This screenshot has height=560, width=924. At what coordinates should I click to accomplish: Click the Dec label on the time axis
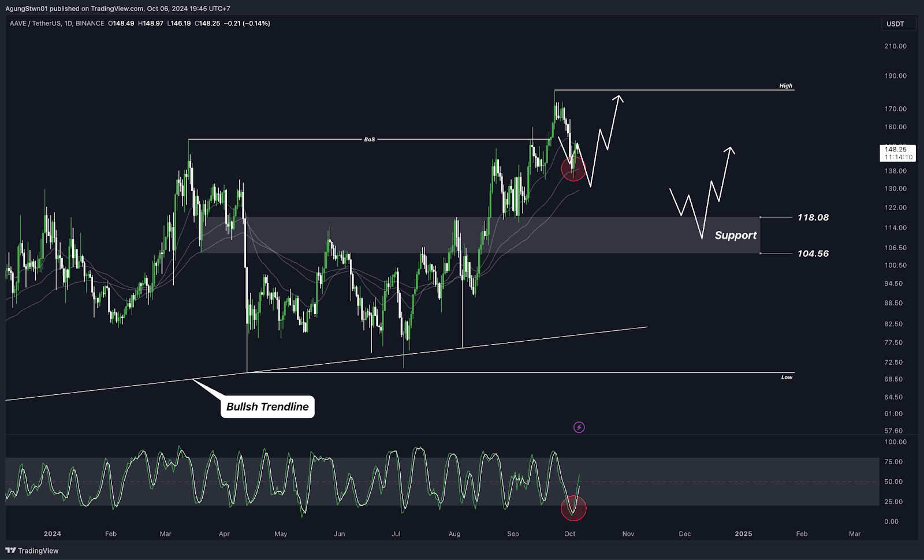[685, 534]
